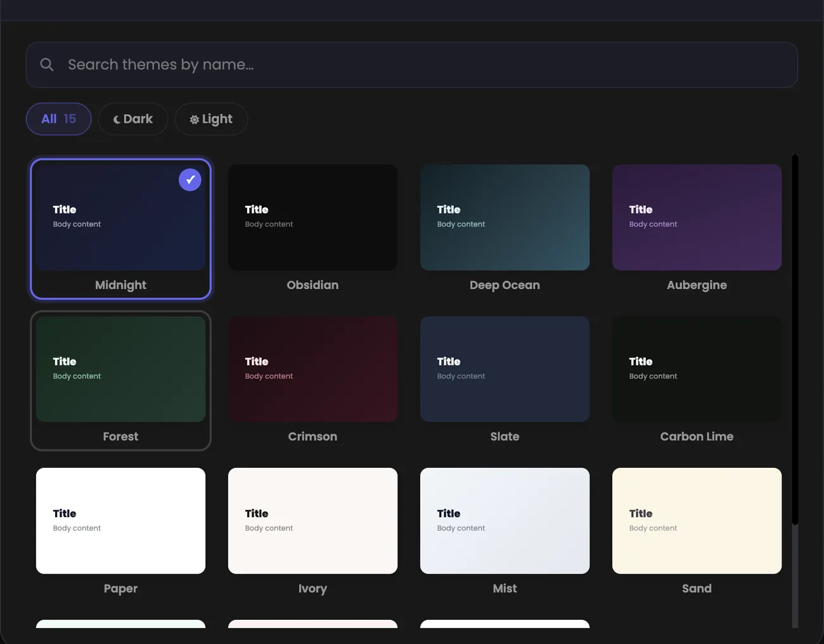Choose the Crimson theme card
The width and height of the screenshot is (824, 644).
tap(312, 381)
